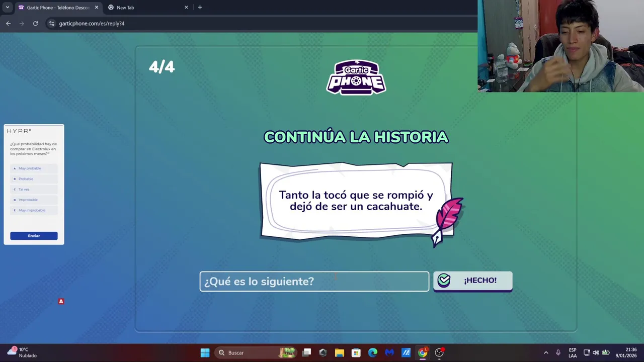Open the blue slanted-lines app in taskbar
The image size is (644, 362).
point(406,352)
